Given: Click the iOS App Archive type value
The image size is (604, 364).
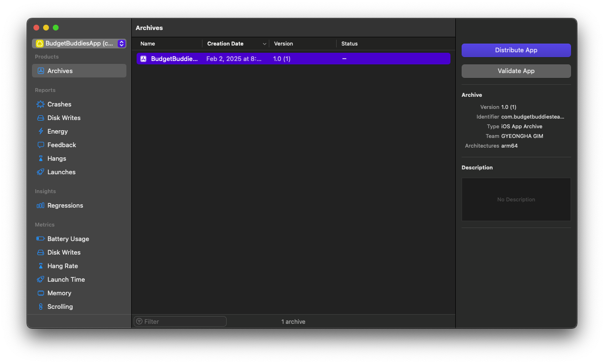Looking at the screenshot, I should (522, 126).
